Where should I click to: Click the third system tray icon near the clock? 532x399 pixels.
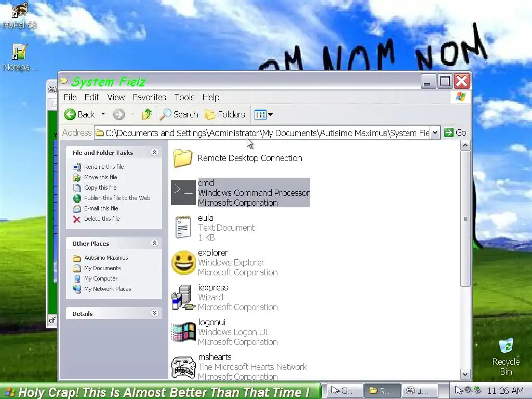coord(478,390)
